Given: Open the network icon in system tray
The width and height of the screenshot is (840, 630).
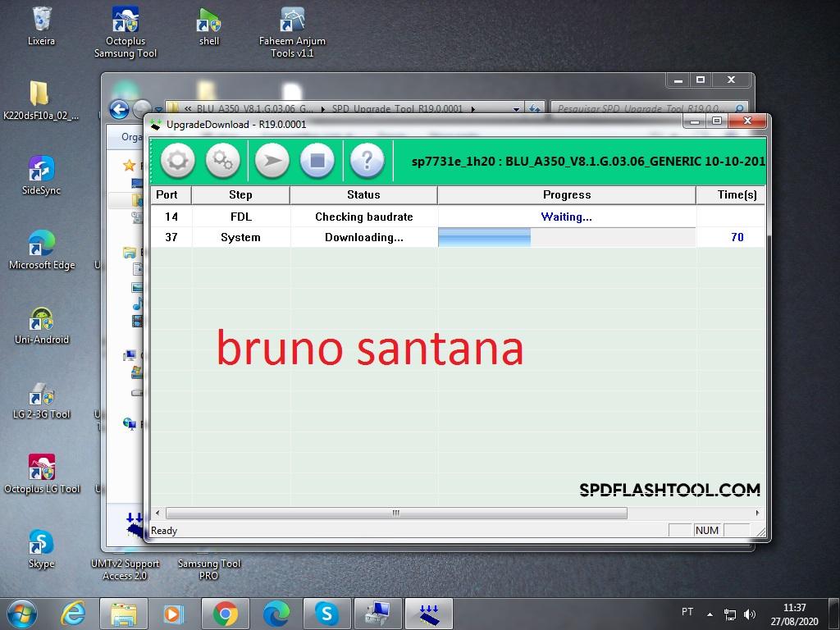Looking at the screenshot, I should [729, 614].
